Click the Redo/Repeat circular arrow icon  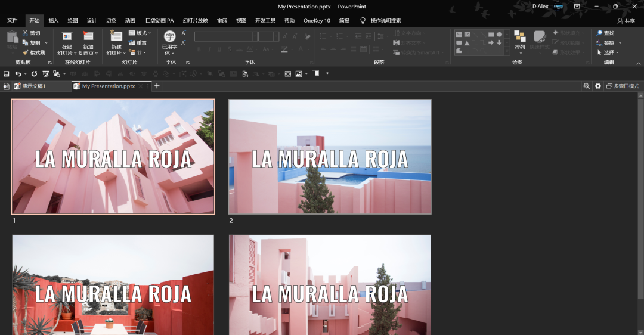coord(34,74)
